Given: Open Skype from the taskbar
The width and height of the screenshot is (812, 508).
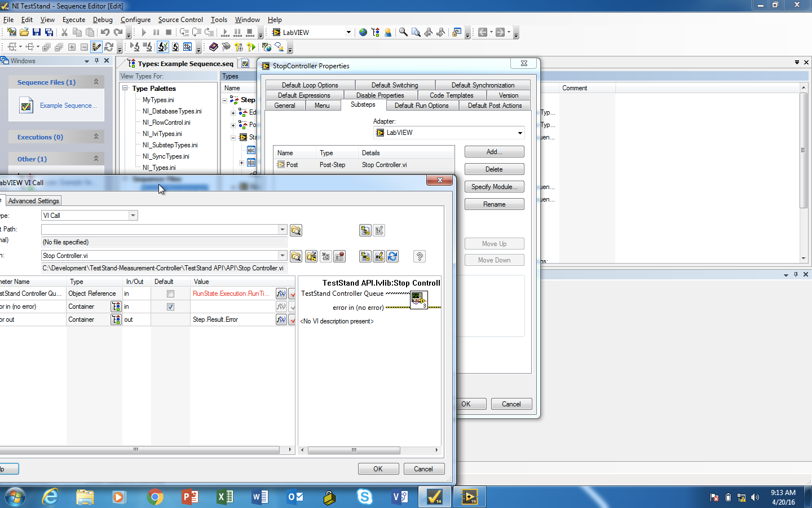Looking at the screenshot, I should pos(364,497).
